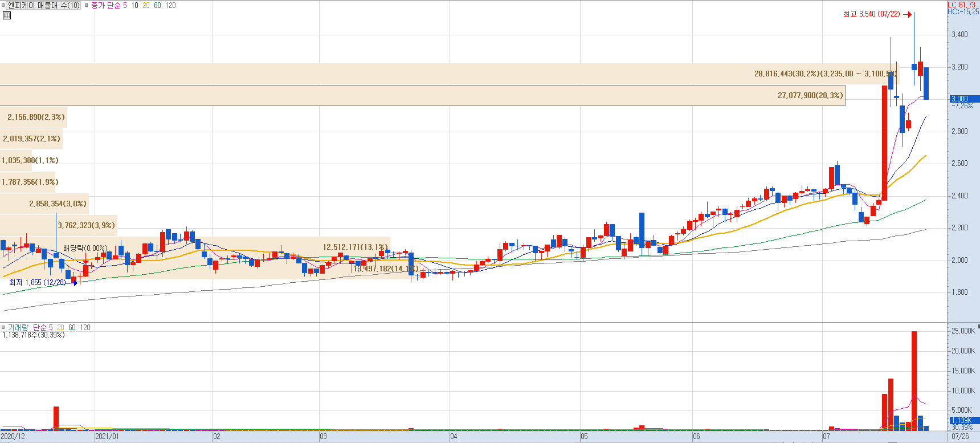The image size is (980, 443).
Task: Toggle the square marker before 종가 단순
Action: [87, 5]
